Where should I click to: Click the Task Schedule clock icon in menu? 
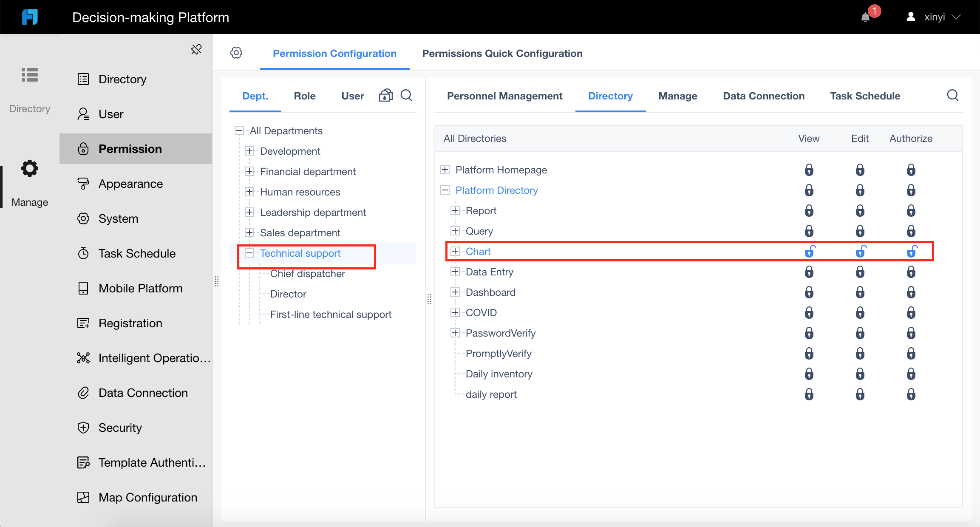pyautogui.click(x=83, y=253)
